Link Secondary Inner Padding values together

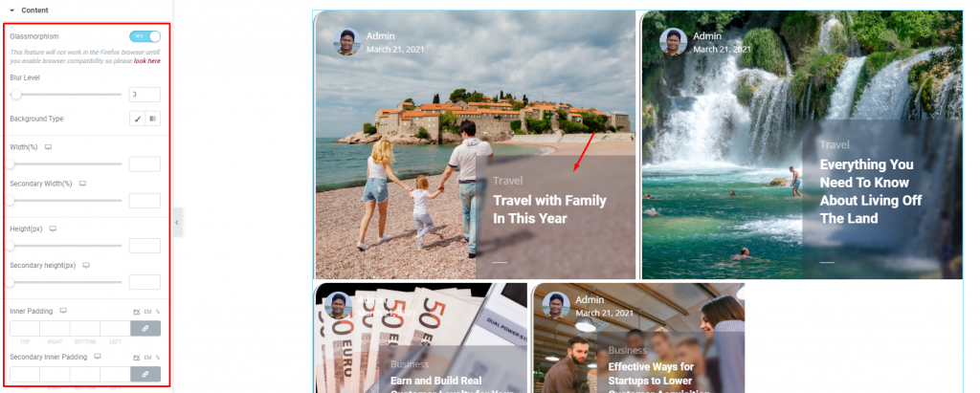(x=145, y=374)
